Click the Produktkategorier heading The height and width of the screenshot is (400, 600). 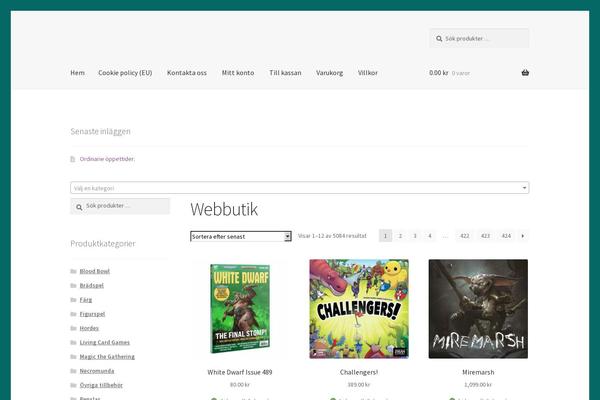[x=103, y=243]
